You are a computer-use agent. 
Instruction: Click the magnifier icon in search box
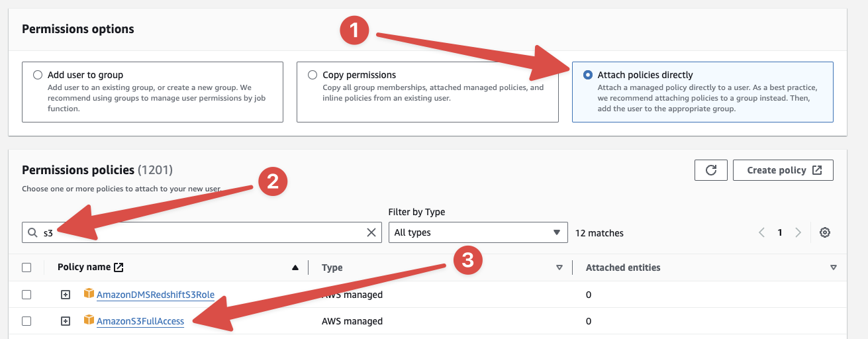(33, 232)
